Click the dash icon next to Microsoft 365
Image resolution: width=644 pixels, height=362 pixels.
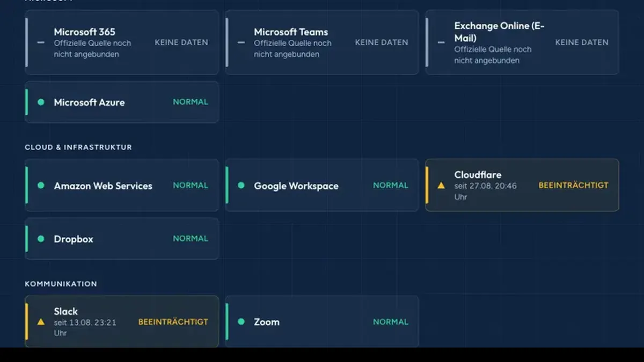[41, 42]
